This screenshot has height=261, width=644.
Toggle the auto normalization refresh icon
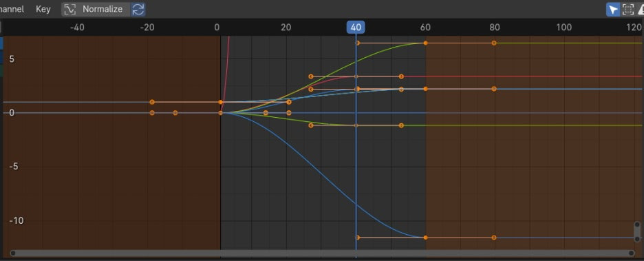[138, 9]
